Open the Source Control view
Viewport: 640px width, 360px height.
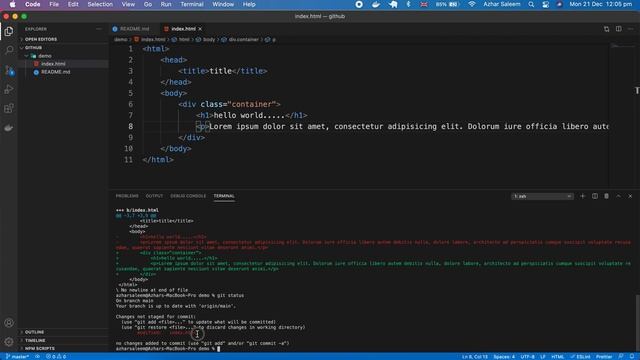point(9,70)
